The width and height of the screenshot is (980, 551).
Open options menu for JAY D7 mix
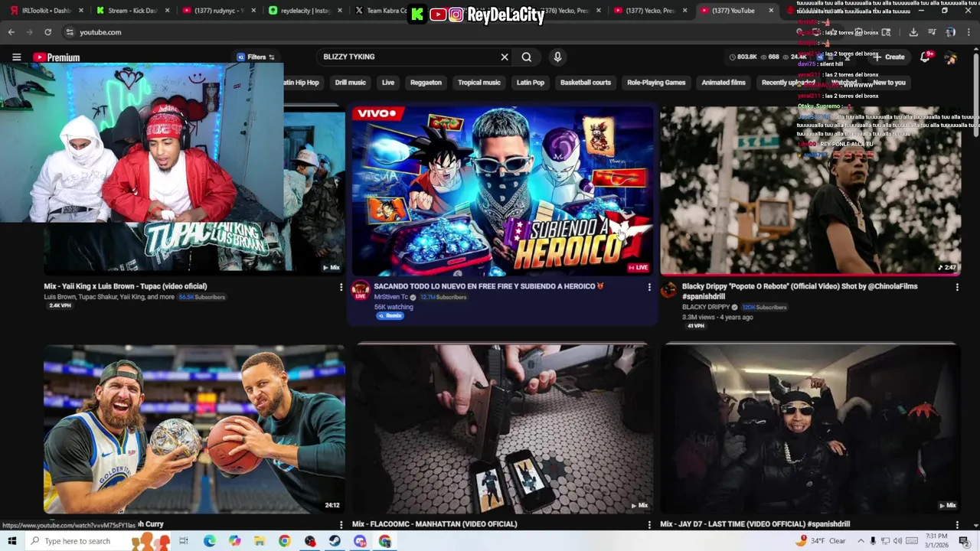(957, 524)
